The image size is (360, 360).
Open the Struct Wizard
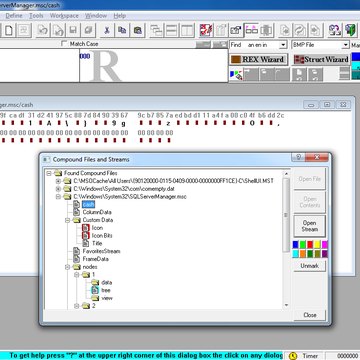pos(321,60)
